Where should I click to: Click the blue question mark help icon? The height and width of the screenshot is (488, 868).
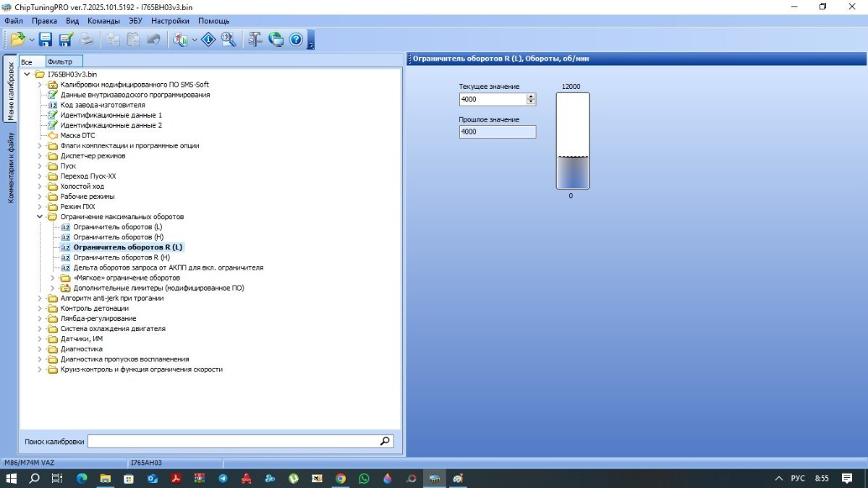[x=296, y=39]
